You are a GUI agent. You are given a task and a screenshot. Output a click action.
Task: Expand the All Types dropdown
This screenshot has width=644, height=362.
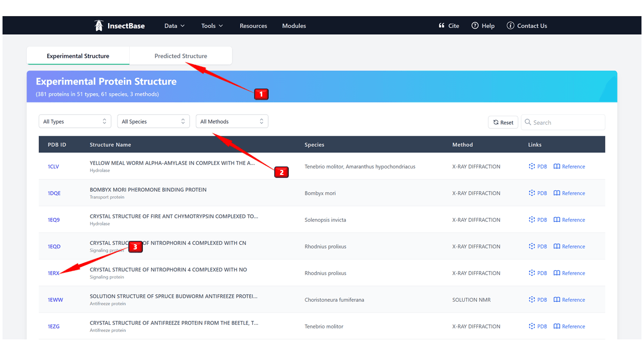point(75,122)
